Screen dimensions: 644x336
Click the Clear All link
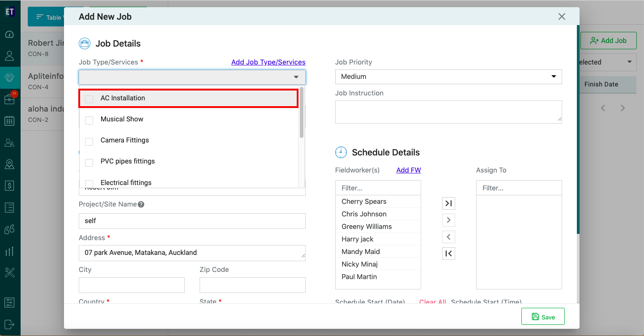tap(433, 302)
